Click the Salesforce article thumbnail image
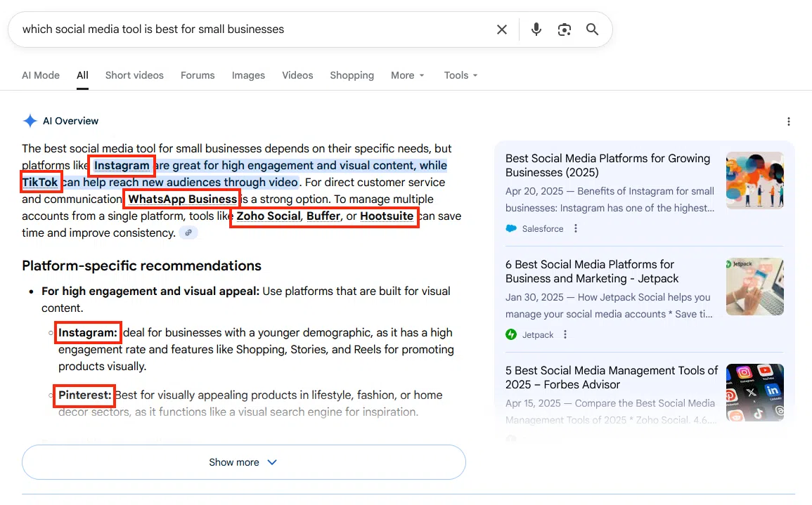Screen dimensions: 812x505 [754, 180]
